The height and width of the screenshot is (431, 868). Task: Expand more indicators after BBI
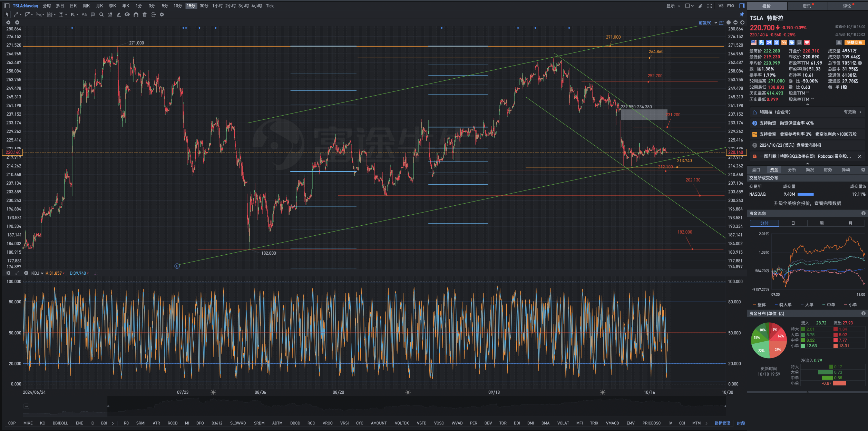coord(113,423)
